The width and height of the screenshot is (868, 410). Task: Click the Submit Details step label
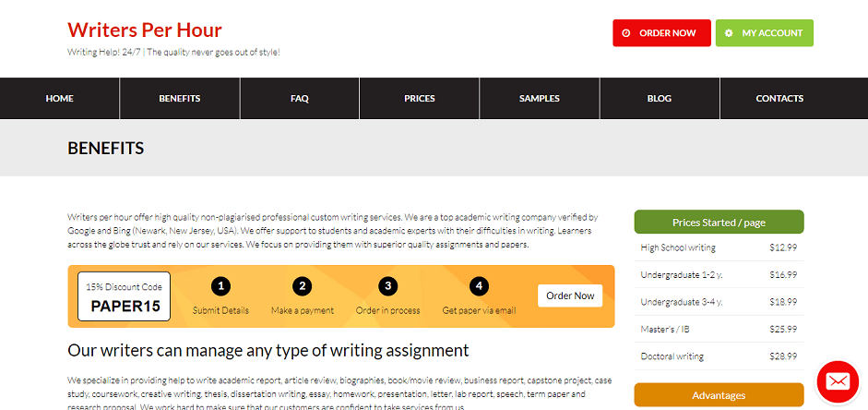[x=220, y=311]
